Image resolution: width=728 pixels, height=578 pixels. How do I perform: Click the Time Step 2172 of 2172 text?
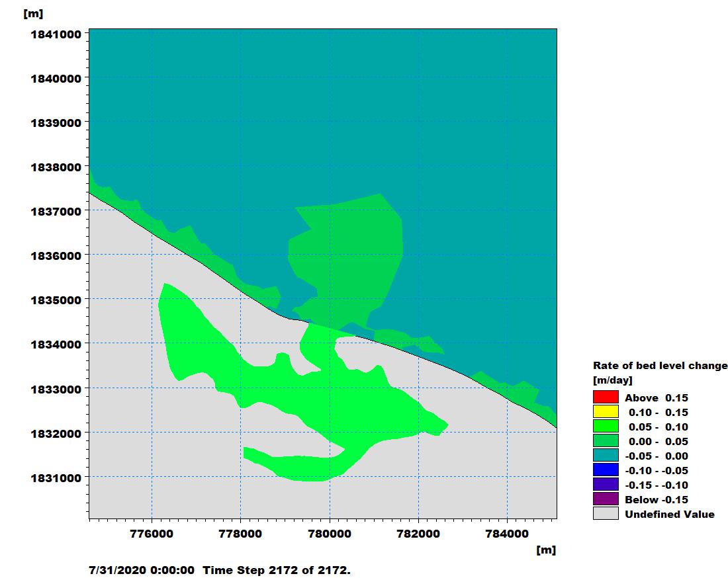coord(277,570)
